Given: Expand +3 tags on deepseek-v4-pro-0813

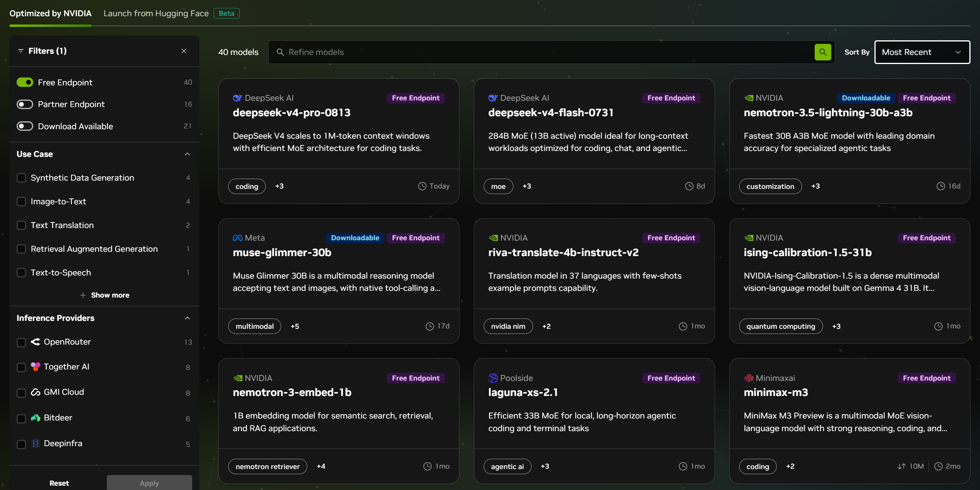Looking at the screenshot, I should tap(279, 186).
